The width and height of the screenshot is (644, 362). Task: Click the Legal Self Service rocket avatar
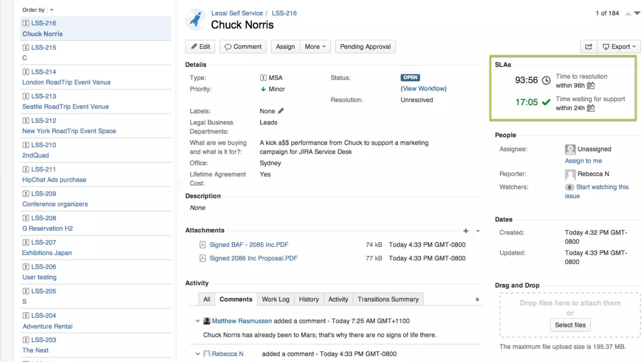(x=196, y=19)
